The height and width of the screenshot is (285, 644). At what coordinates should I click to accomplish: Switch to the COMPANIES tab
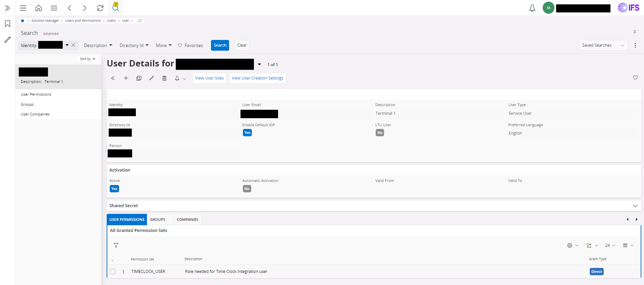point(187,220)
